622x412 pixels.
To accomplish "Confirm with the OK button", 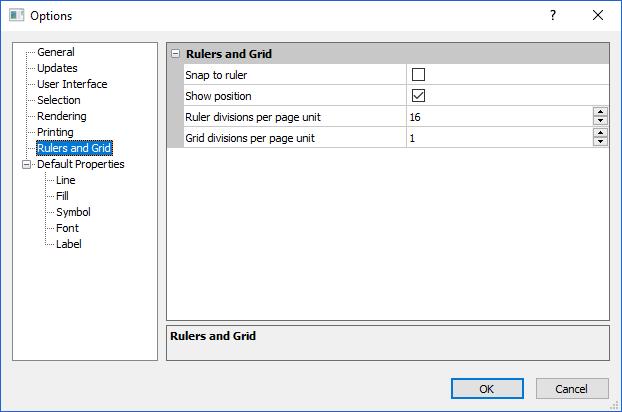I will pyautogui.click(x=487, y=389).
